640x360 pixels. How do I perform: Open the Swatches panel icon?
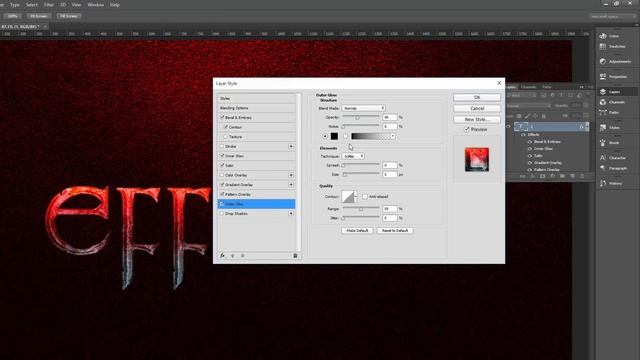pyautogui.click(x=603, y=47)
